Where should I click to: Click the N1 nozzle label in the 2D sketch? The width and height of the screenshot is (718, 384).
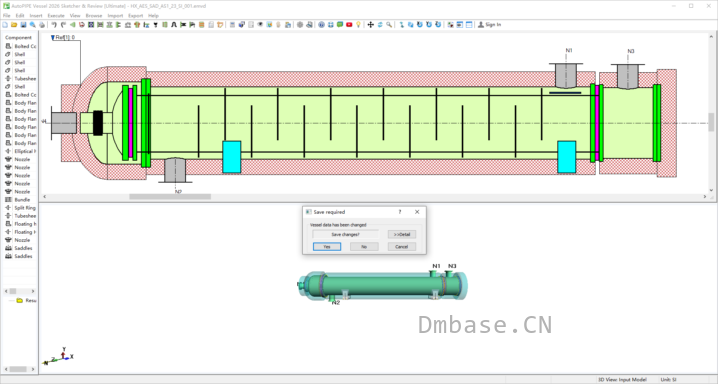coord(569,50)
